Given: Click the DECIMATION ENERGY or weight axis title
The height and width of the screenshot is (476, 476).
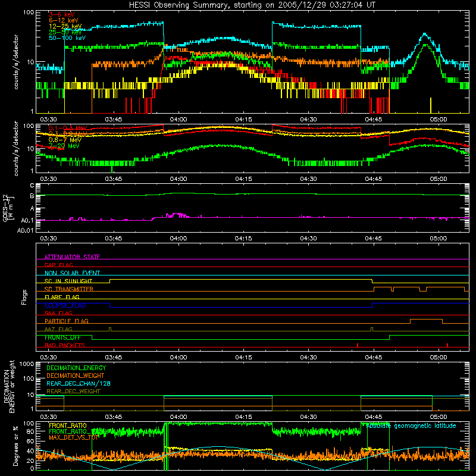Looking at the screenshot, I should [x=9, y=386].
